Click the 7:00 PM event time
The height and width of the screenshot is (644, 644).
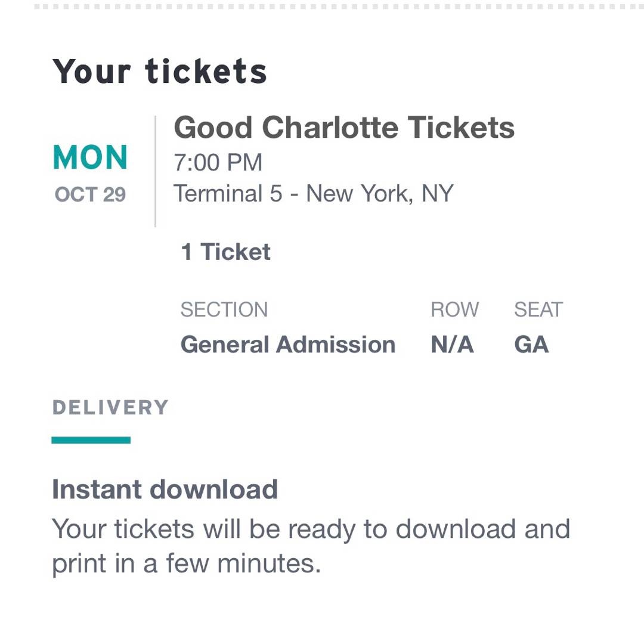point(218,162)
